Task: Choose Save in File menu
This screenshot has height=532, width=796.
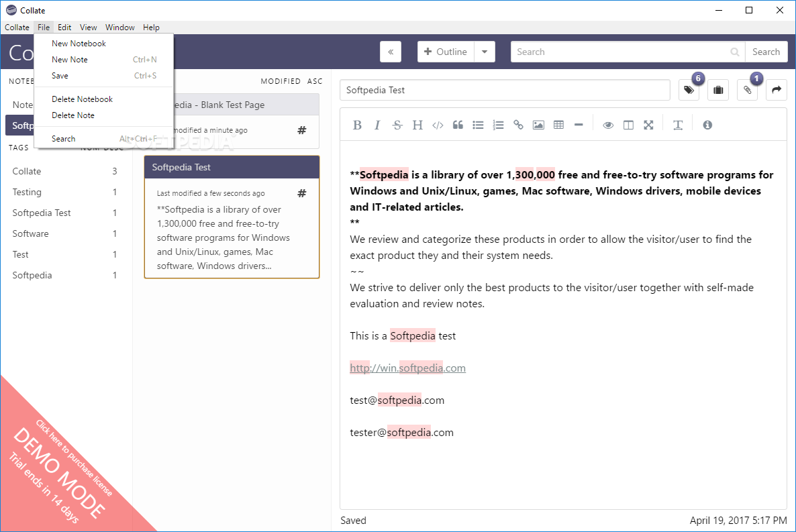Action: tap(104, 76)
